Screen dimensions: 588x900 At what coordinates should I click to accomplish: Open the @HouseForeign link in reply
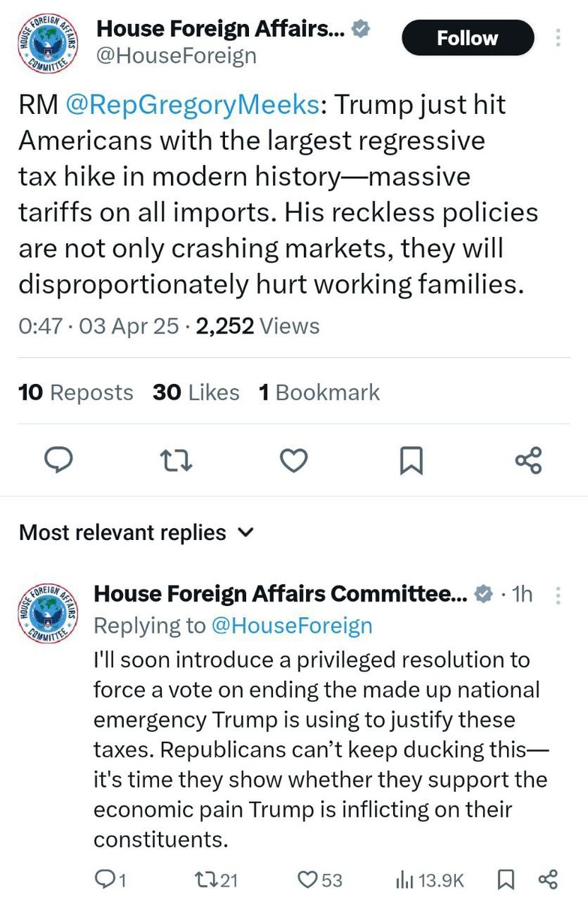(292, 625)
